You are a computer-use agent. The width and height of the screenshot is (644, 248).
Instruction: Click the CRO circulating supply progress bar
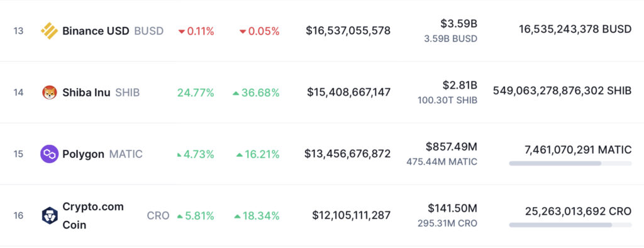click(x=570, y=225)
